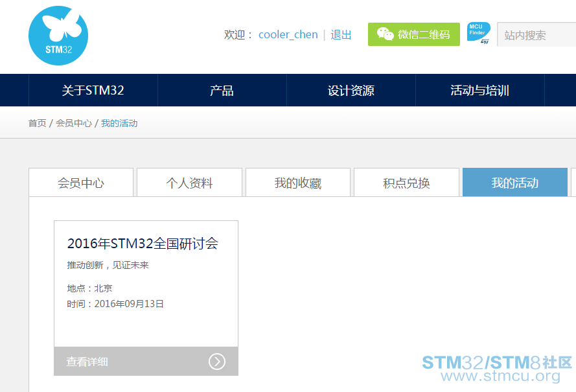Focus the 站内搜索 search field

[536, 34]
